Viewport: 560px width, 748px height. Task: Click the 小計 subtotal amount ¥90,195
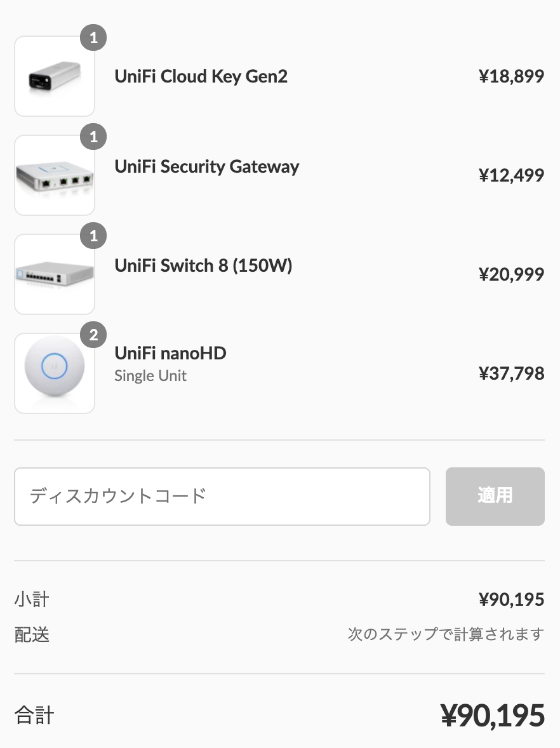pyautogui.click(x=511, y=599)
